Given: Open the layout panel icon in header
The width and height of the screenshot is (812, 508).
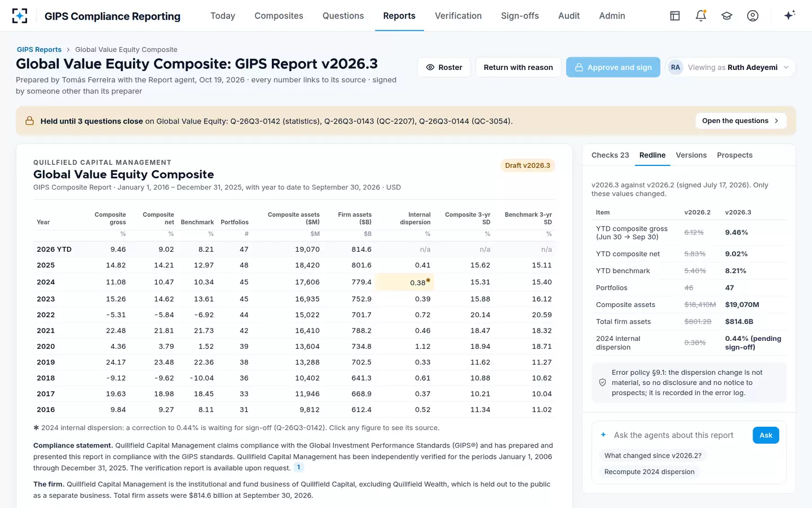Looking at the screenshot, I should point(675,16).
